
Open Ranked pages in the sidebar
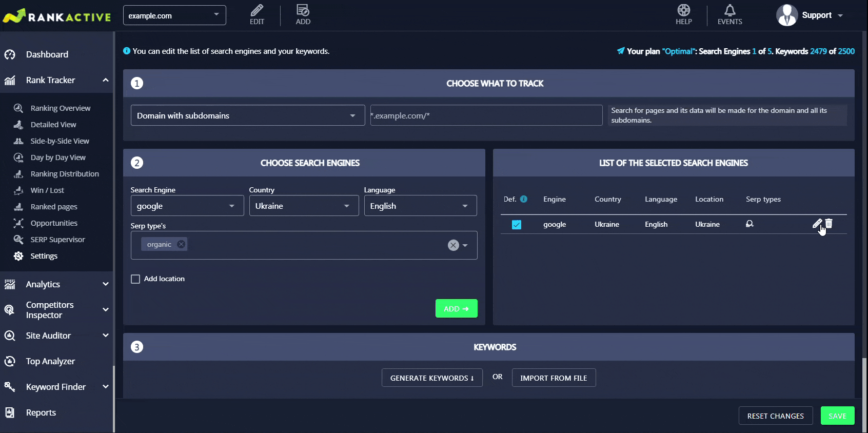54,207
